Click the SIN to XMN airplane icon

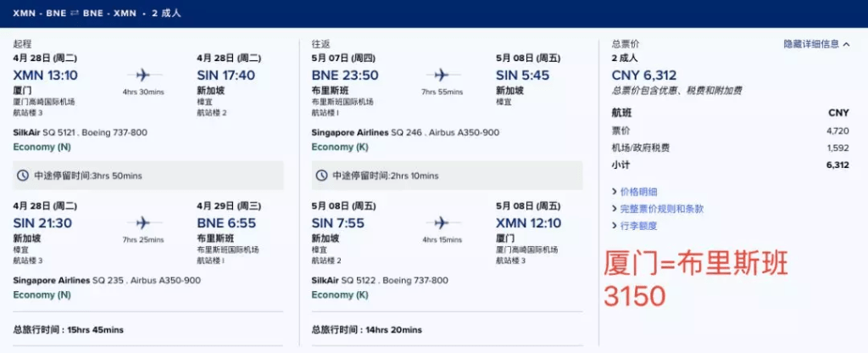point(441,223)
